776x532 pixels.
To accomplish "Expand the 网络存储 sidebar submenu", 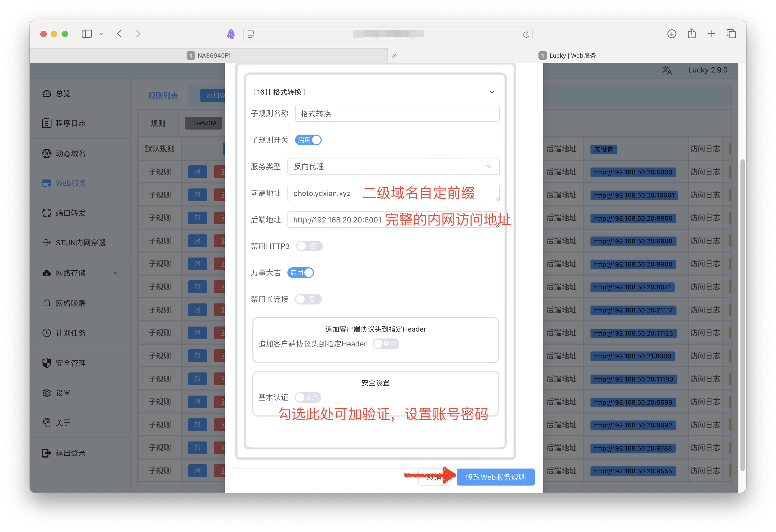I will click(116, 273).
